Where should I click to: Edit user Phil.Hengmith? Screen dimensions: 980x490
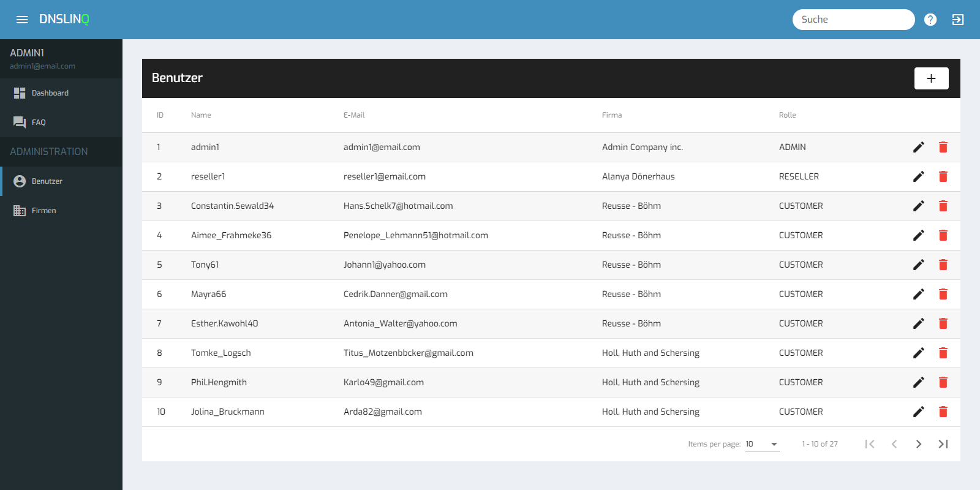click(919, 382)
